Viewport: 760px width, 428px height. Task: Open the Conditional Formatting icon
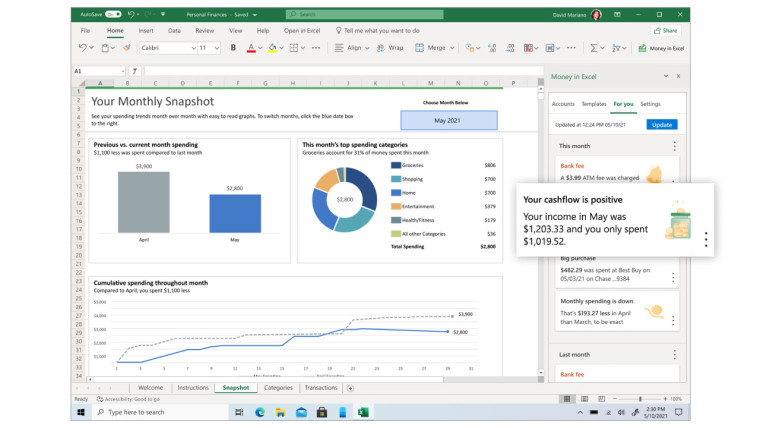pos(528,48)
